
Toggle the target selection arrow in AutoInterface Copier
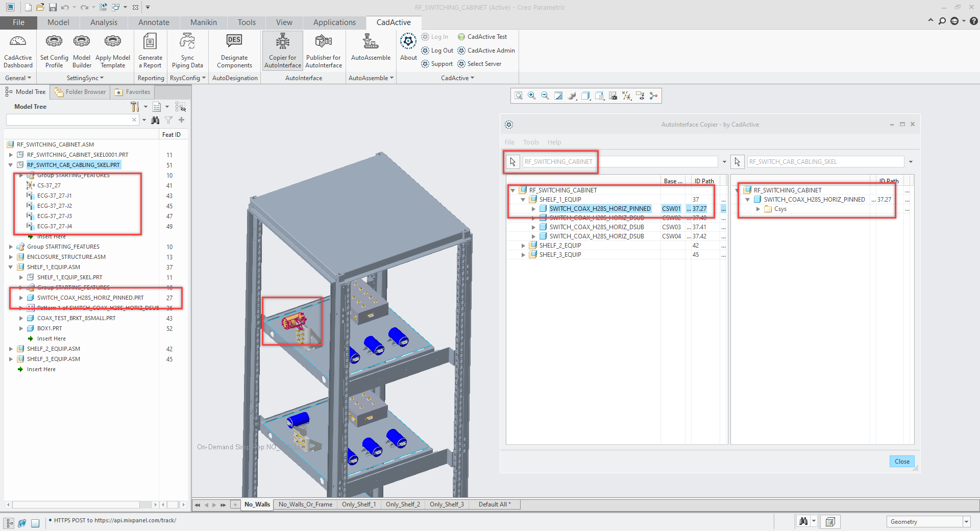tap(737, 162)
